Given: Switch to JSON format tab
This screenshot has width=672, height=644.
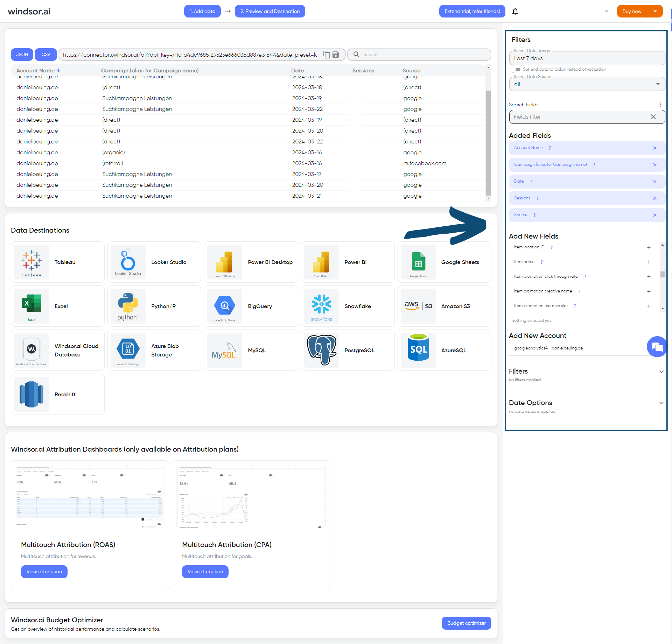Looking at the screenshot, I should click(x=22, y=55).
